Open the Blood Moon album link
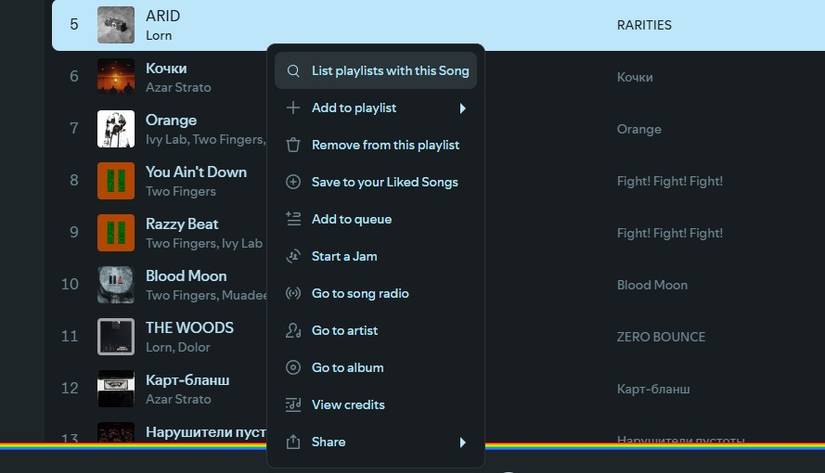The image size is (825, 473). click(x=652, y=285)
